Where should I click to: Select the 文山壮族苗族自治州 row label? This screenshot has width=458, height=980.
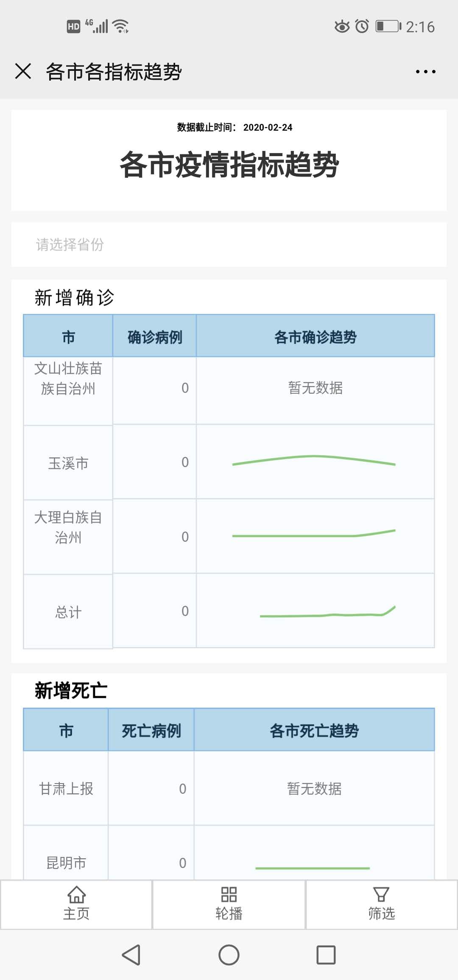tap(68, 378)
